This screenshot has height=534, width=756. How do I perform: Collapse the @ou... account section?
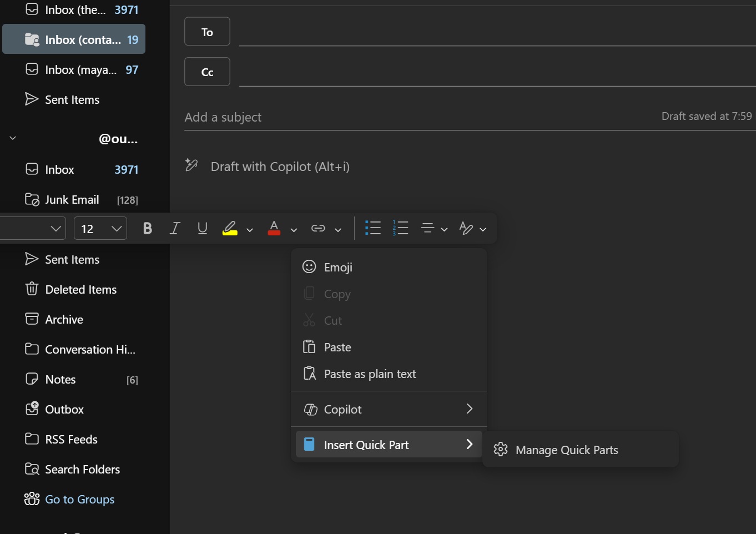[x=13, y=138]
